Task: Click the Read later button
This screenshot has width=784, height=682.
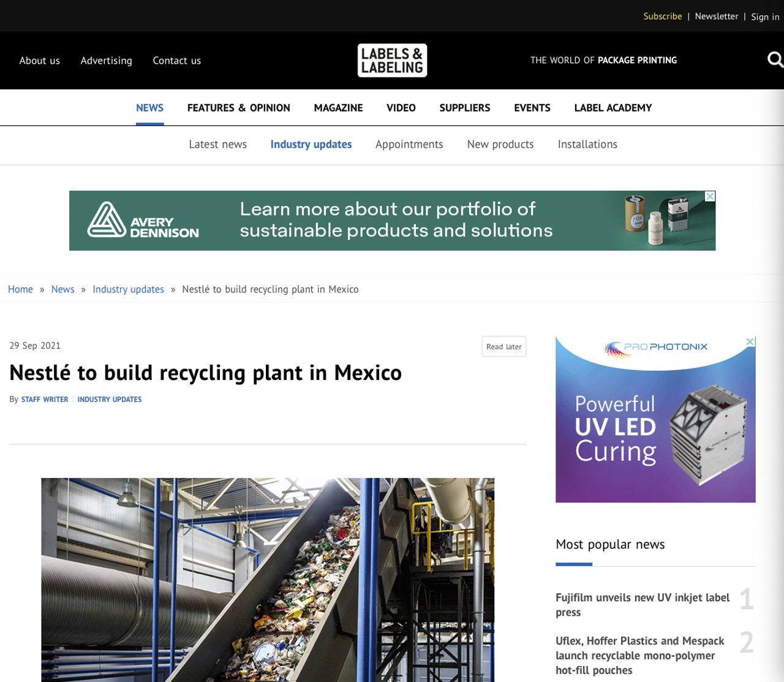Action: pos(503,346)
